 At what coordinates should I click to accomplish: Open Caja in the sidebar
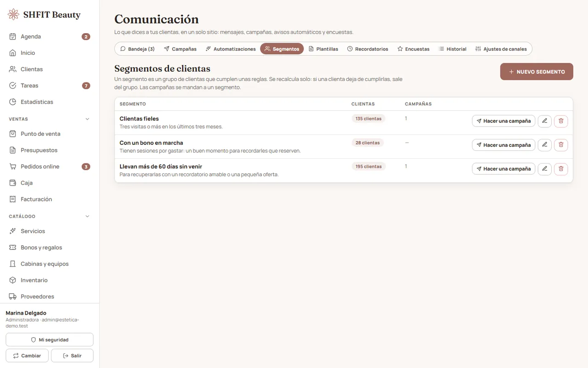50,183
